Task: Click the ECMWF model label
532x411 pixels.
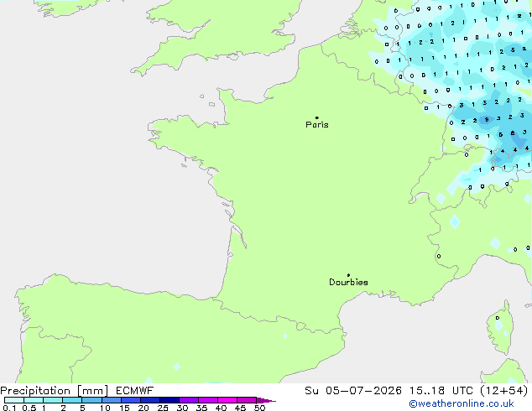Action: [135, 391]
